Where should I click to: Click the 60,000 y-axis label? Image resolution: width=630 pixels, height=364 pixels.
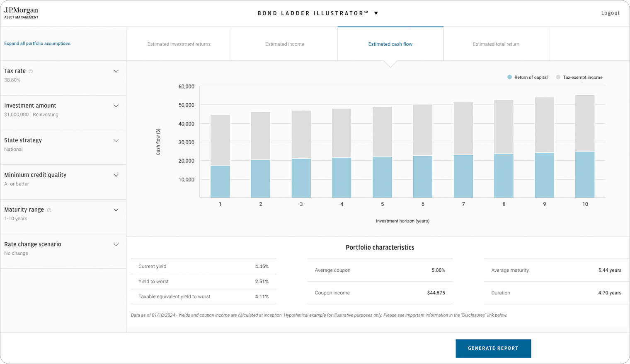187,87
